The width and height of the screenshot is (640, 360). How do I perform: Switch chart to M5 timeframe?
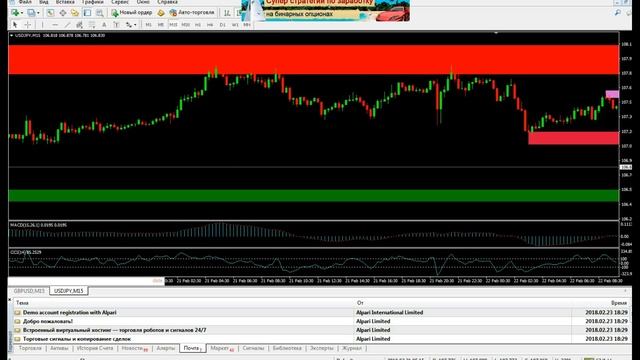161,25
